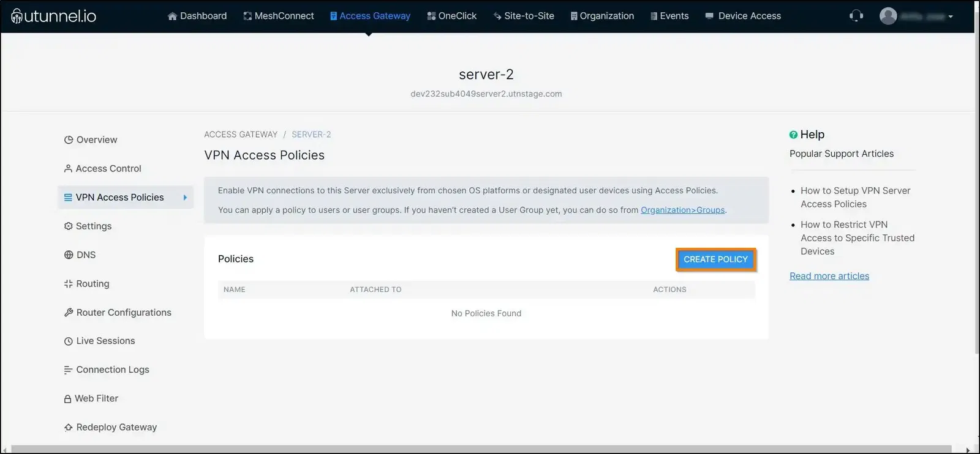Click the No Policies Found text
This screenshot has width=980, height=454.
click(x=486, y=313)
